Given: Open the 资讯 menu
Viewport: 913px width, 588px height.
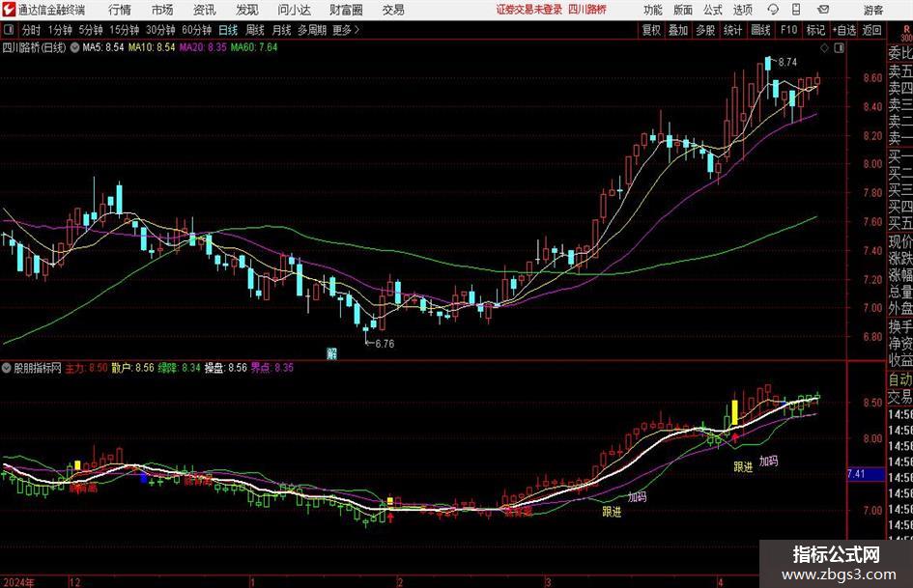Looking at the screenshot, I should coord(205,10).
